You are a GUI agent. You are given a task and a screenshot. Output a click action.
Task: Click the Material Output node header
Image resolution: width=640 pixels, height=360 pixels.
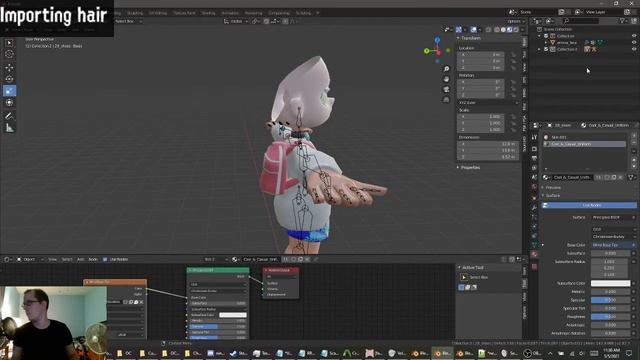point(281,270)
